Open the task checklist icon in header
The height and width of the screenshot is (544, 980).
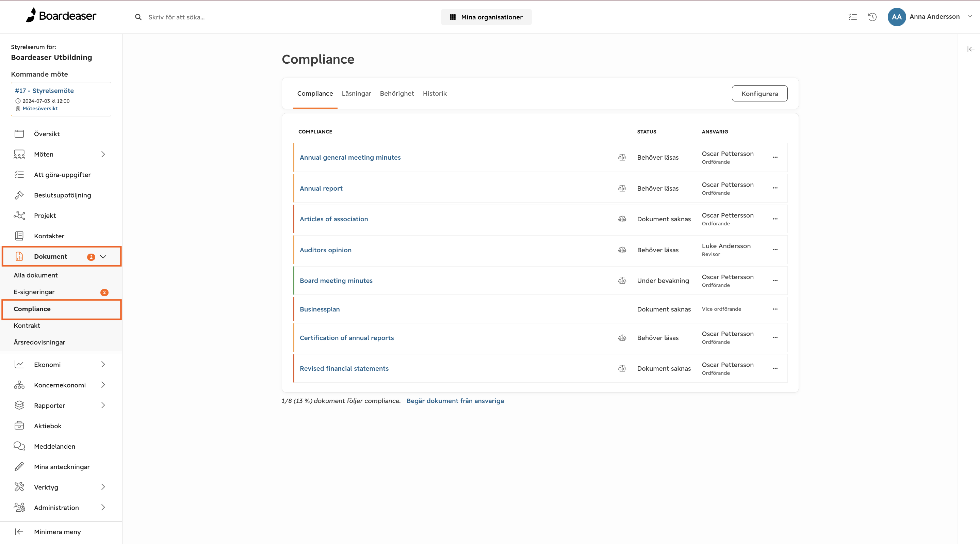[852, 17]
